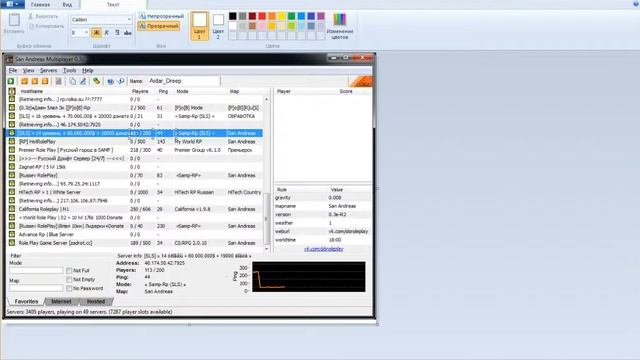Click server icon beside California Roleplay row
Image resolution: width=640 pixels, height=360 pixels.
click(12, 209)
